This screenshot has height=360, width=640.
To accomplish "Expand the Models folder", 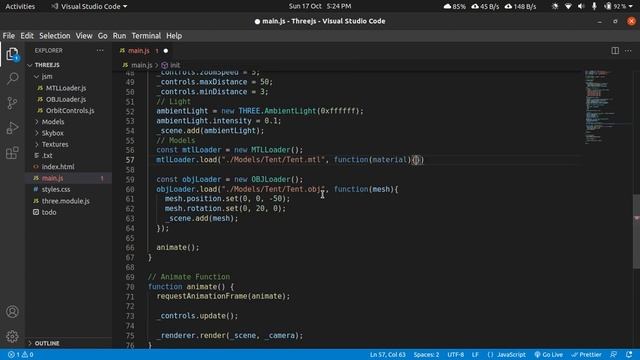I will (x=53, y=122).
